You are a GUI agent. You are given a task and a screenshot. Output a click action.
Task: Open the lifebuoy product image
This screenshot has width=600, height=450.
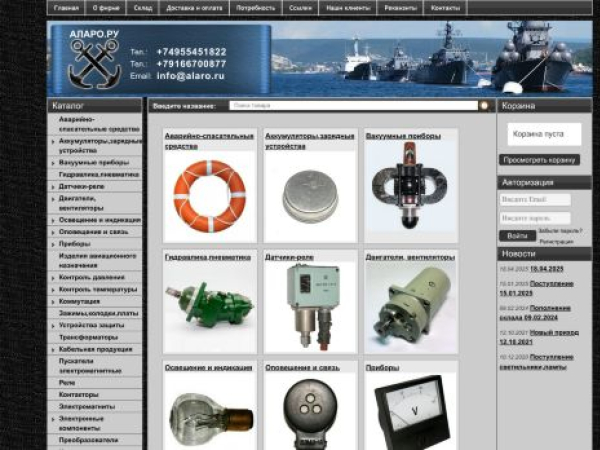[x=209, y=195]
